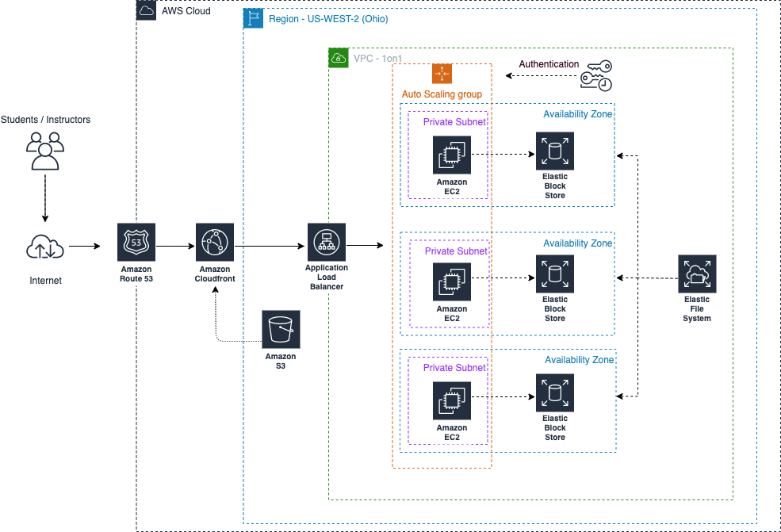This screenshot has height=532, width=781.
Task: Select the Authentication keys icon
Action: [596, 75]
